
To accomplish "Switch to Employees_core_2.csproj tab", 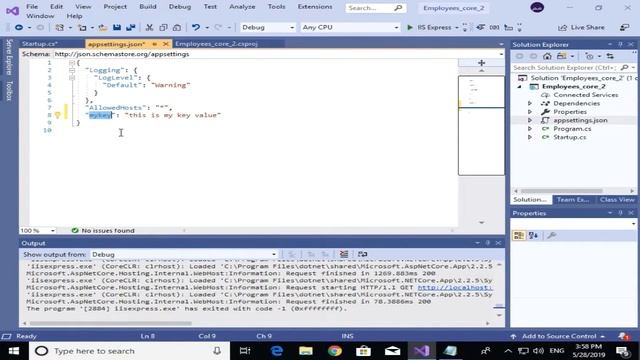I will point(216,44).
